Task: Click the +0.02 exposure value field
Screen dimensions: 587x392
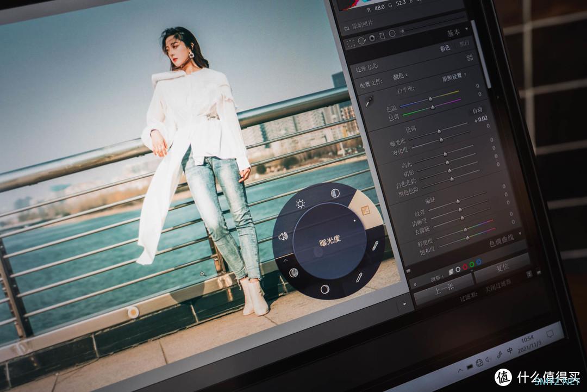Action: point(480,119)
